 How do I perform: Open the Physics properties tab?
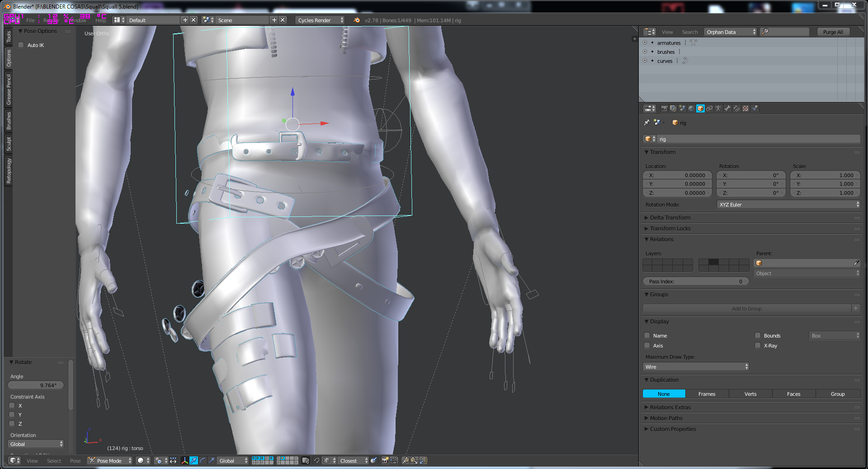pos(755,108)
